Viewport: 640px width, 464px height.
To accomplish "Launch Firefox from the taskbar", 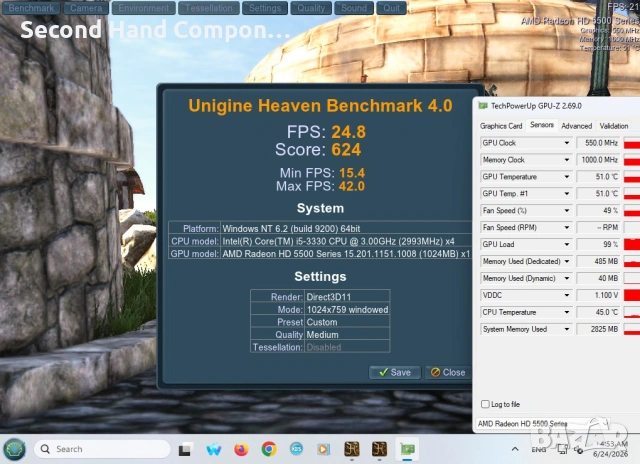I will coord(241,449).
